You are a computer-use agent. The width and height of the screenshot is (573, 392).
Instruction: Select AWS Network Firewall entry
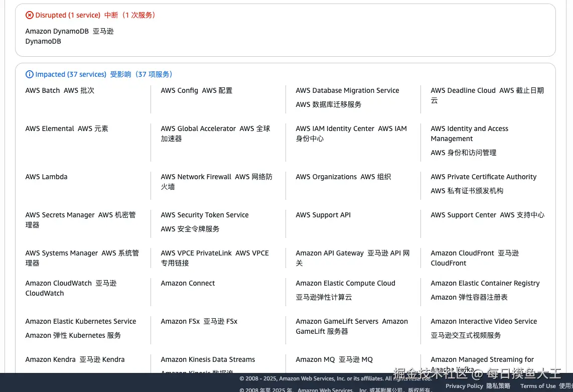196,177
